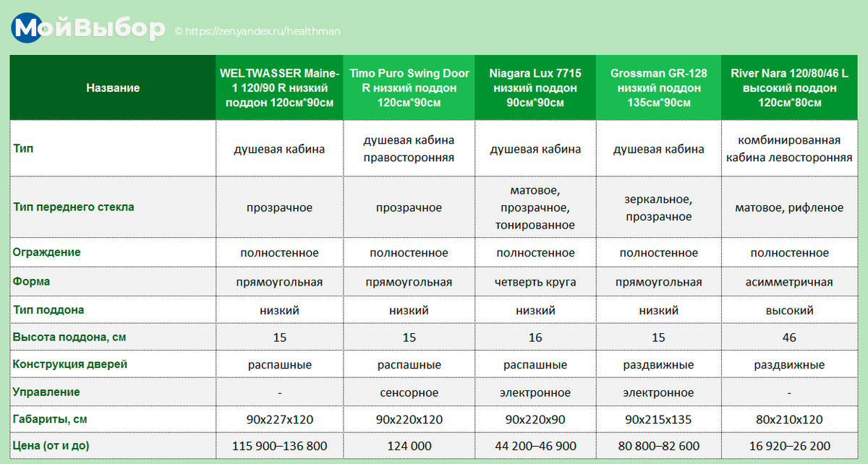Select tray height value 16
This screenshot has width=868, height=464.
click(535, 338)
